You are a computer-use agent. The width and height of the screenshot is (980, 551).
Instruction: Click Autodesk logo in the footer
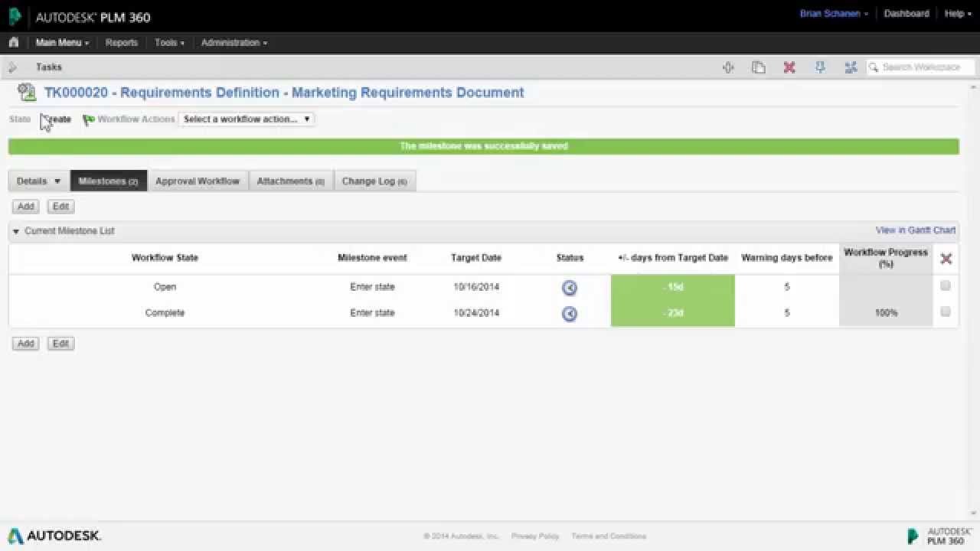tap(54, 536)
